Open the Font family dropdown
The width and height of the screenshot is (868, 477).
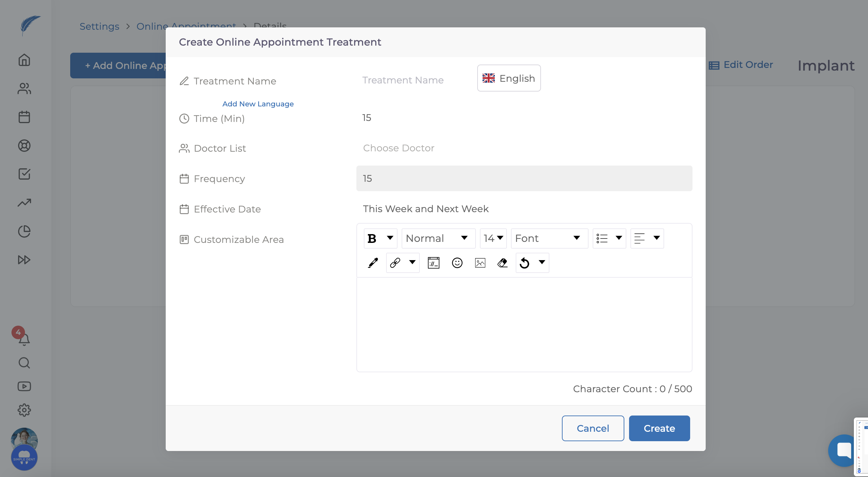point(549,238)
